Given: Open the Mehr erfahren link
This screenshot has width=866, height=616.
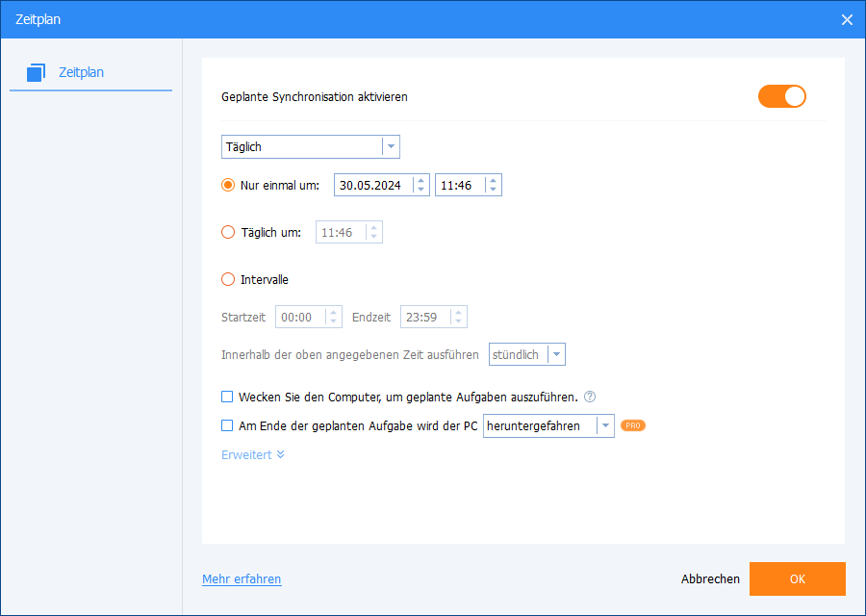Looking at the screenshot, I should click(242, 579).
